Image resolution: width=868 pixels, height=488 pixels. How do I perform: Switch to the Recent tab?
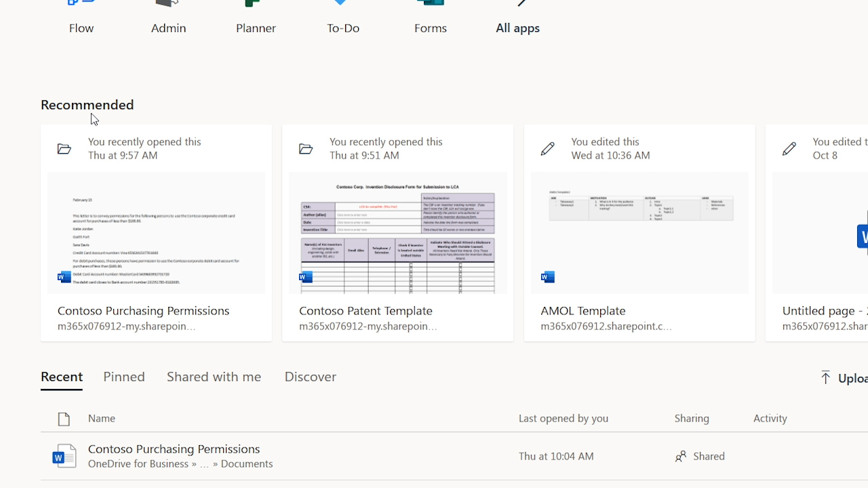tap(62, 377)
